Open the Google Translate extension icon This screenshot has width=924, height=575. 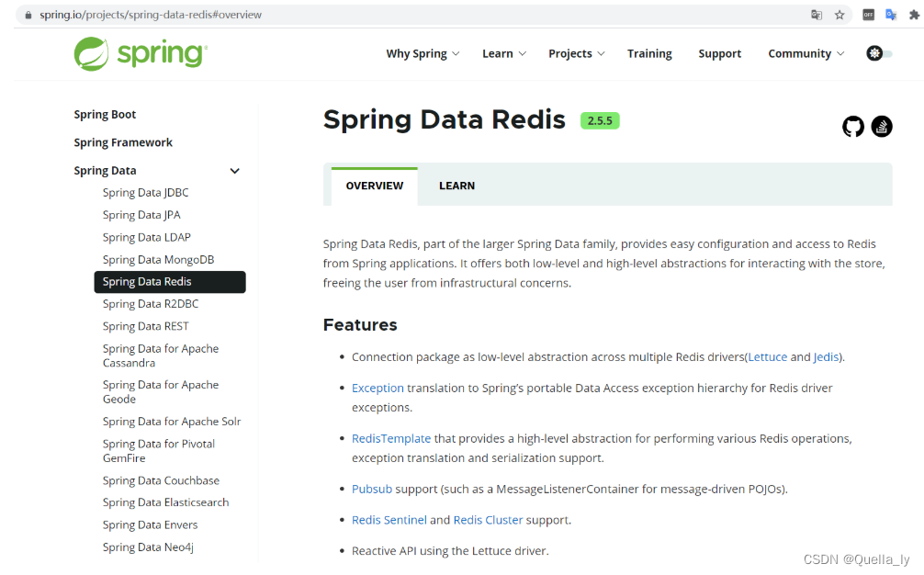point(891,15)
